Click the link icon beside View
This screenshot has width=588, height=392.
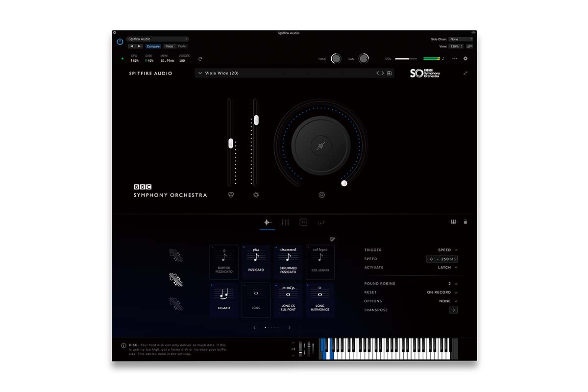(469, 46)
